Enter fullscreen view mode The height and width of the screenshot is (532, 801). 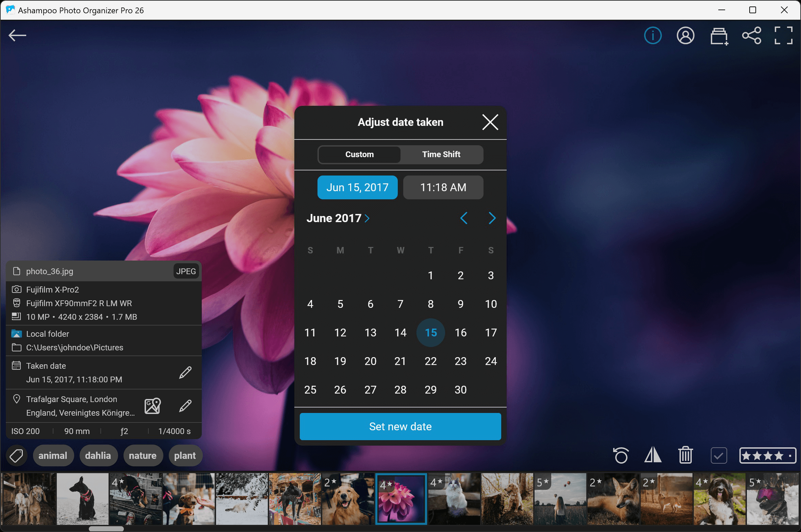(783, 35)
